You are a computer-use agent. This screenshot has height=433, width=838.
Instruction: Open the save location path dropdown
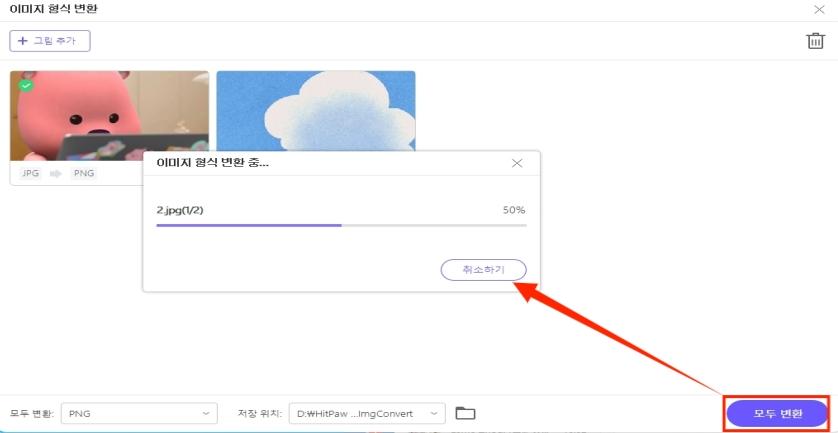tap(367, 413)
